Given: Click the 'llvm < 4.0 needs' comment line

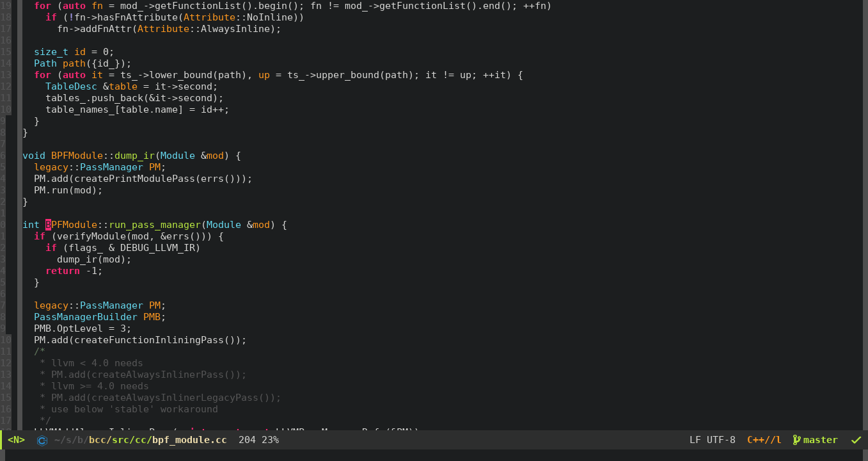Looking at the screenshot, I should [97, 363].
